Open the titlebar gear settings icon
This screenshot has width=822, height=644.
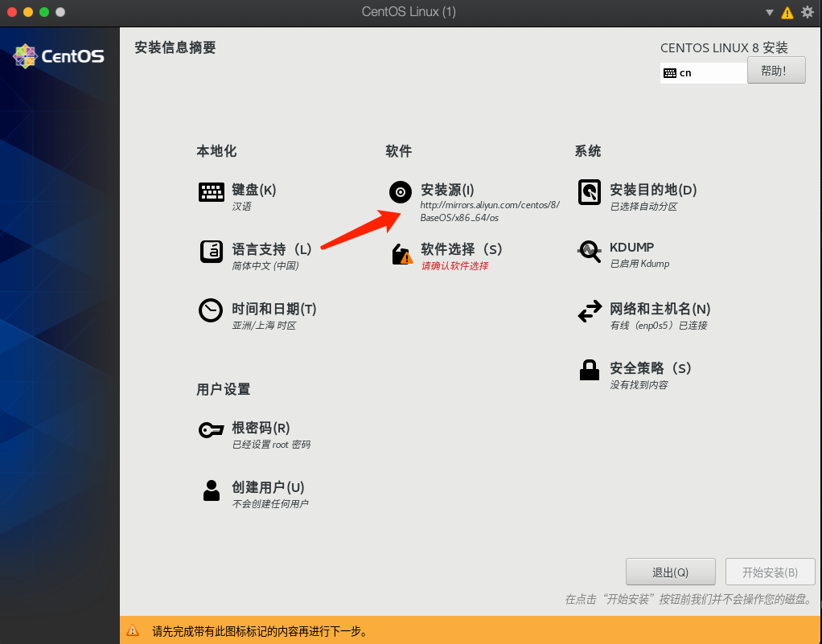point(807,12)
